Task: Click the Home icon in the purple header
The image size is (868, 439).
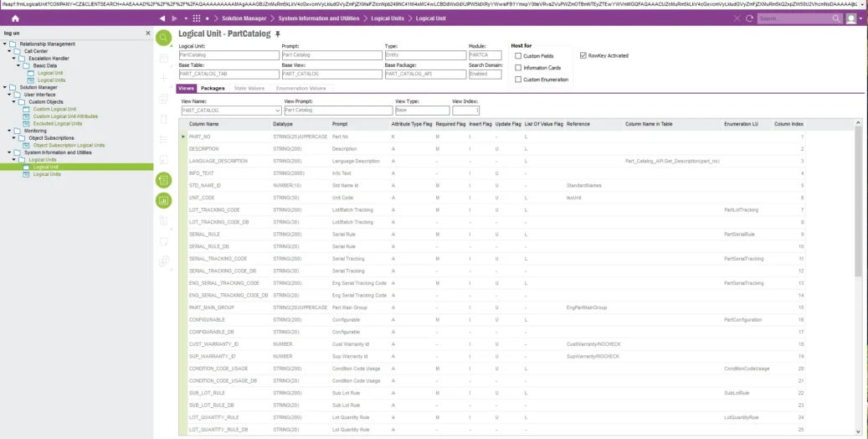Action: point(15,18)
